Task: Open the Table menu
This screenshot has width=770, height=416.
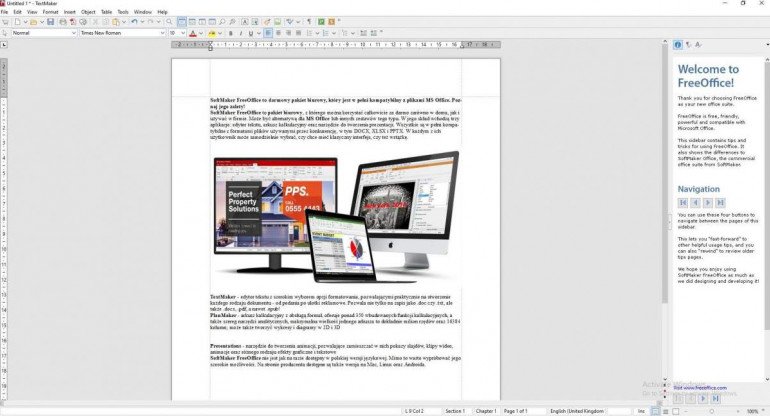Action: 107,12
